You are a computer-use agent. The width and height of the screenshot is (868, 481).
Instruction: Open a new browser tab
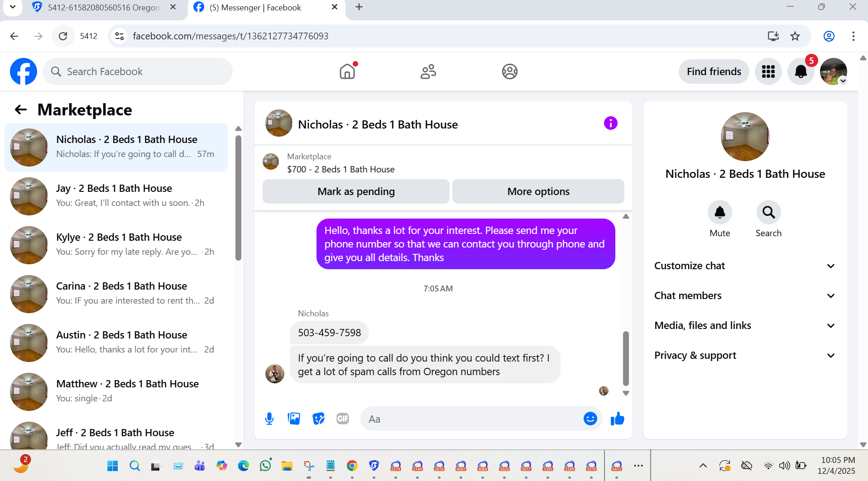[359, 7]
